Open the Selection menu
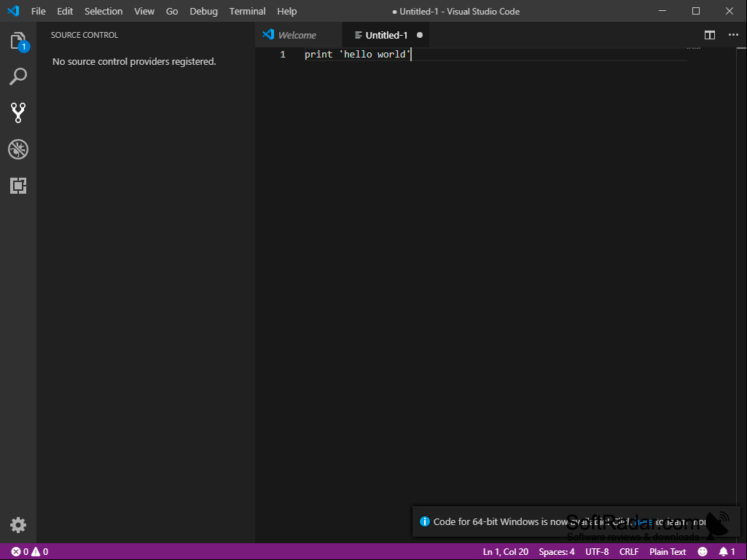 103,11
